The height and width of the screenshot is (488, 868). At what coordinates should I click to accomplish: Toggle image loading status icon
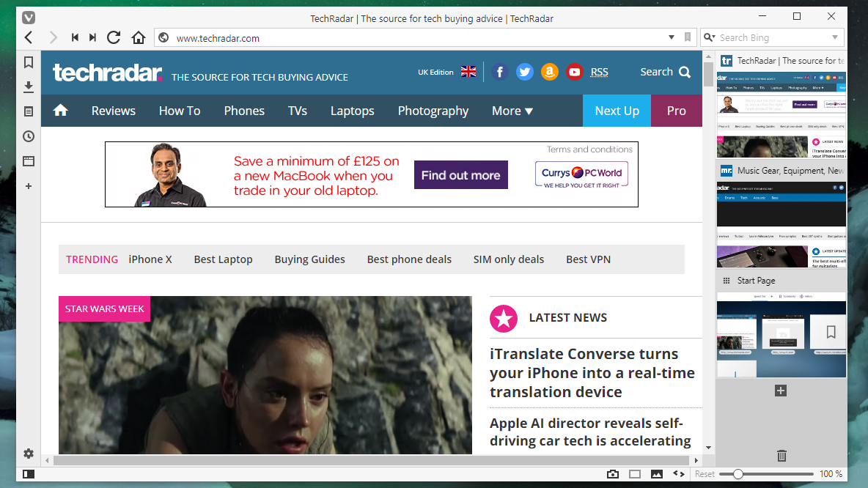pyautogui.click(x=657, y=474)
